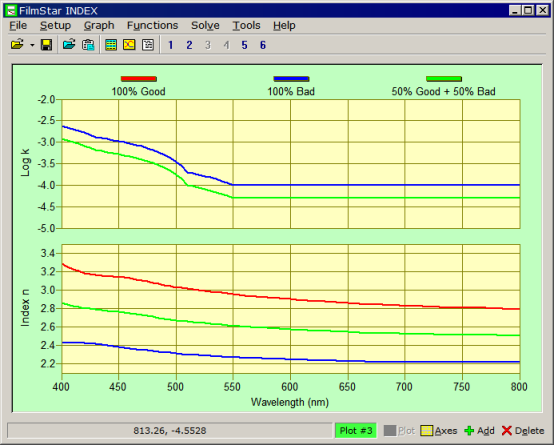Delete the plot with red X button
This screenshot has width=554, height=445.
click(523, 431)
